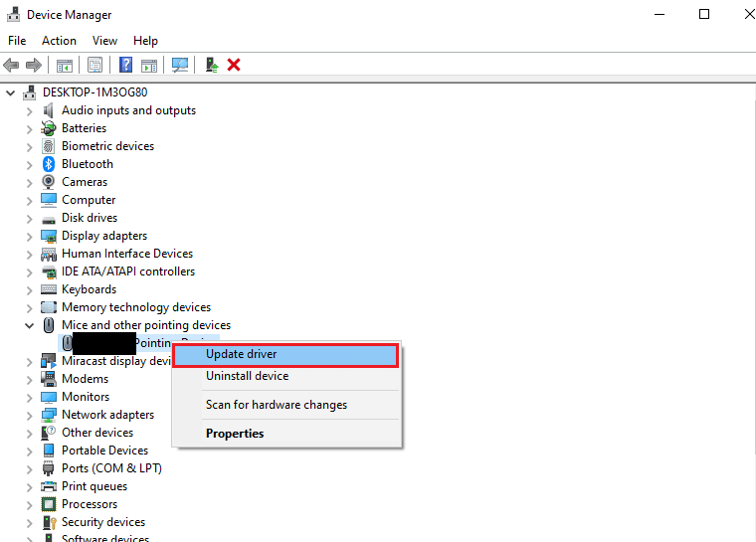Expand the Portable Devices node

29,452
